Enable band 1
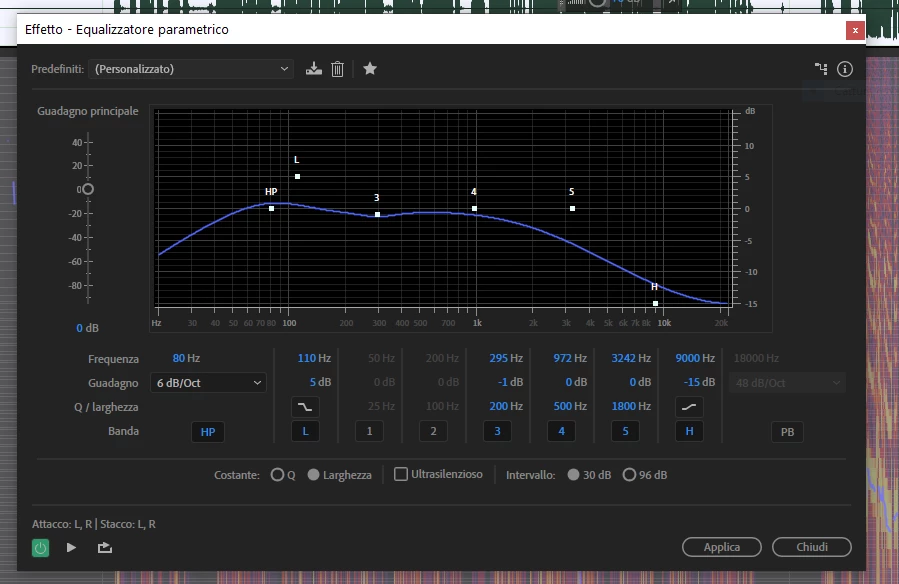The width and height of the screenshot is (899, 584). [x=369, y=431]
